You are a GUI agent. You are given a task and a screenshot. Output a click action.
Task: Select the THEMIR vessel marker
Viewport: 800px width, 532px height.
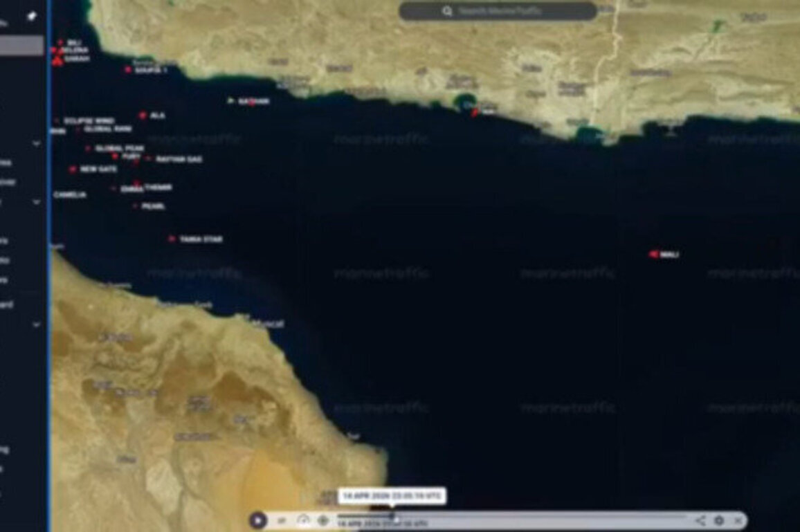point(137,183)
